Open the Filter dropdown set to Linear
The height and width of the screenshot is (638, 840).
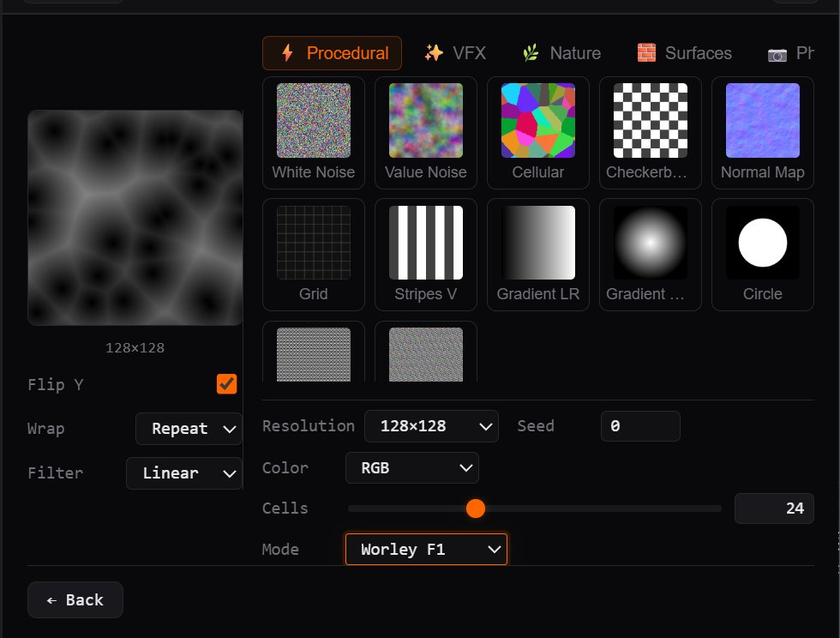(x=183, y=473)
